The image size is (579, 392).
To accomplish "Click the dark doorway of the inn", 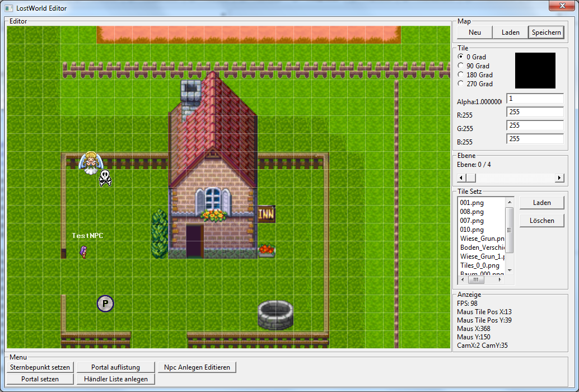I will (x=195, y=241).
